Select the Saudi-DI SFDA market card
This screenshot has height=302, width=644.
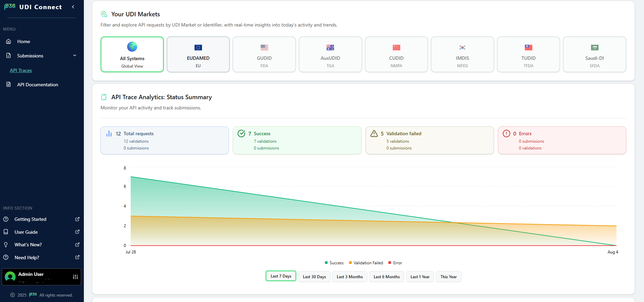pos(594,54)
